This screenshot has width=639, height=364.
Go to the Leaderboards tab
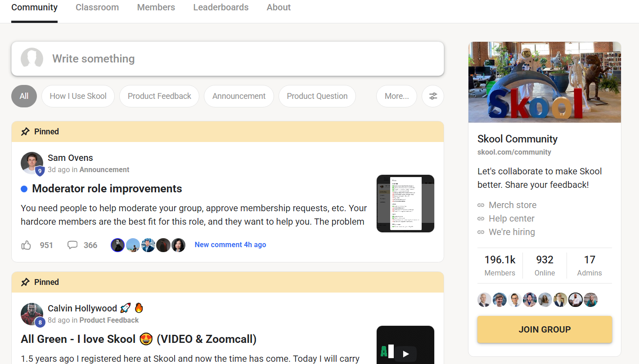(221, 7)
